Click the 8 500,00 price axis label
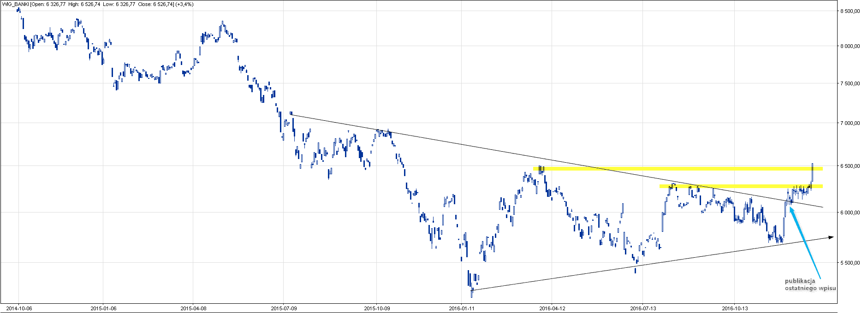This screenshot has height=313, width=868. pyautogui.click(x=850, y=11)
